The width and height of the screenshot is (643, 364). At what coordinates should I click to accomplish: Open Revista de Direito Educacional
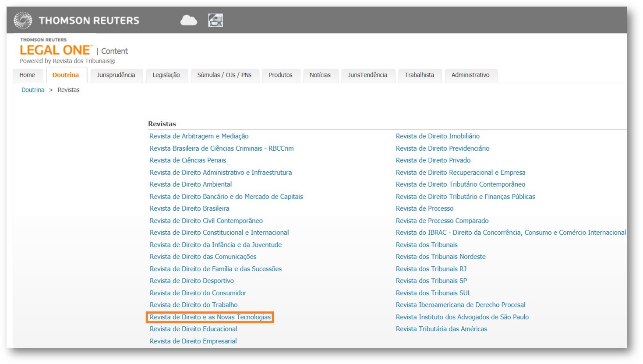pos(193,329)
